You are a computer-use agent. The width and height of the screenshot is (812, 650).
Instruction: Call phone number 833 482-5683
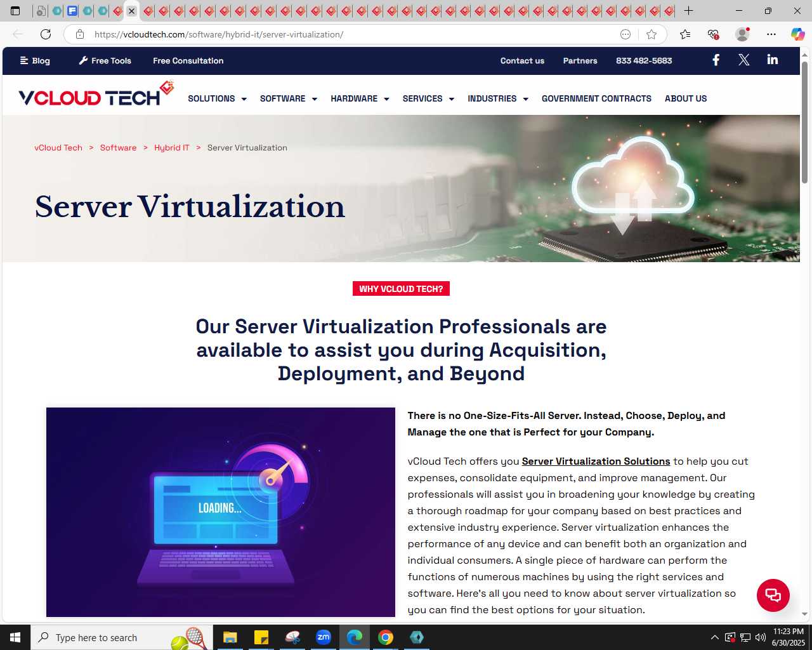pyautogui.click(x=644, y=61)
